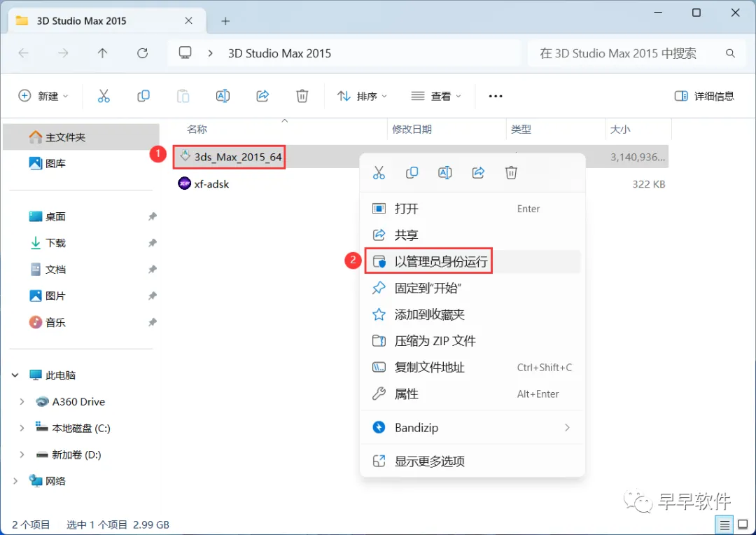Click the Cut icon in the toolbar
The height and width of the screenshot is (535, 756).
pos(104,96)
